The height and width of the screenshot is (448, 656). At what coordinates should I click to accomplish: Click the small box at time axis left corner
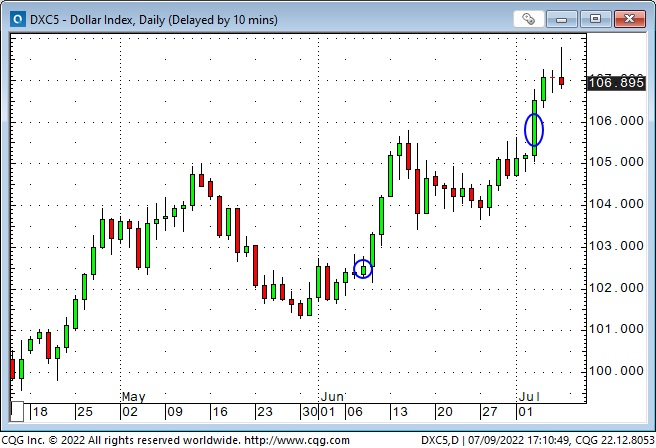(x=17, y=412)
